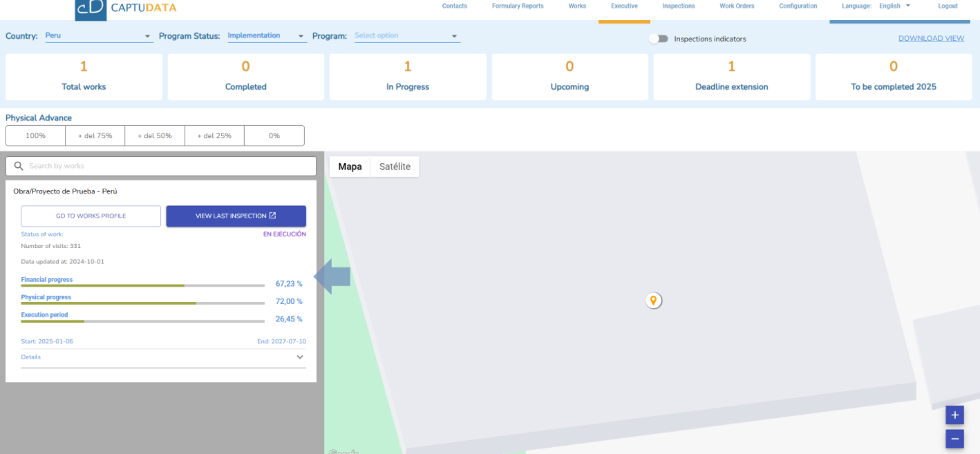Click the blue arrow to collapse side panel
Screen dimensions: 980x454
pyautogui.click(x=333, y=276)
